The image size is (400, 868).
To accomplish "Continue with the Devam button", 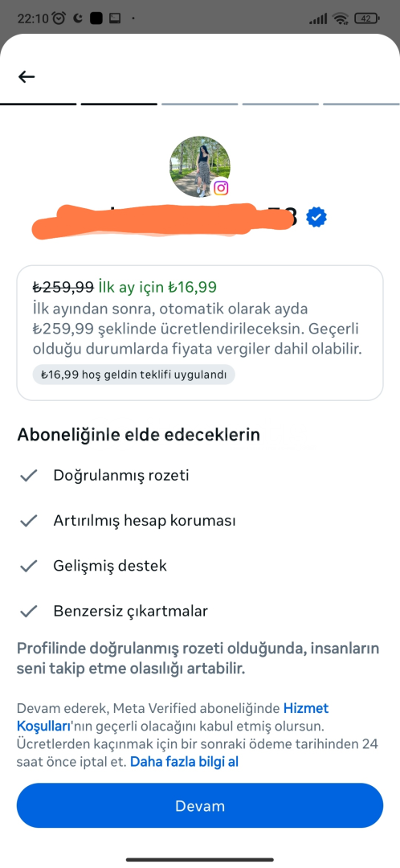I will click(x=200, y=805).
